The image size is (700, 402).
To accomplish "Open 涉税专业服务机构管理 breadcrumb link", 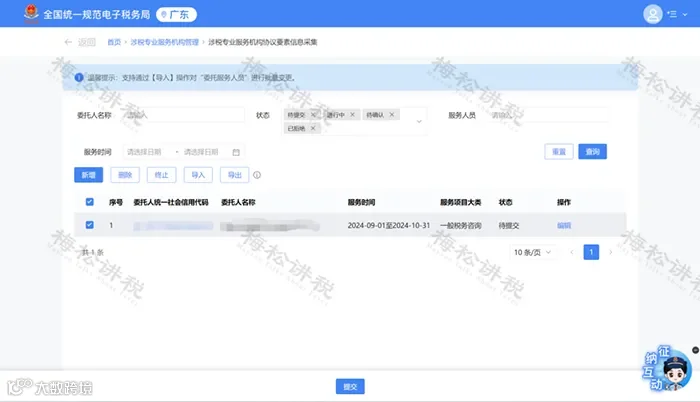I will (x=164, y=42).
